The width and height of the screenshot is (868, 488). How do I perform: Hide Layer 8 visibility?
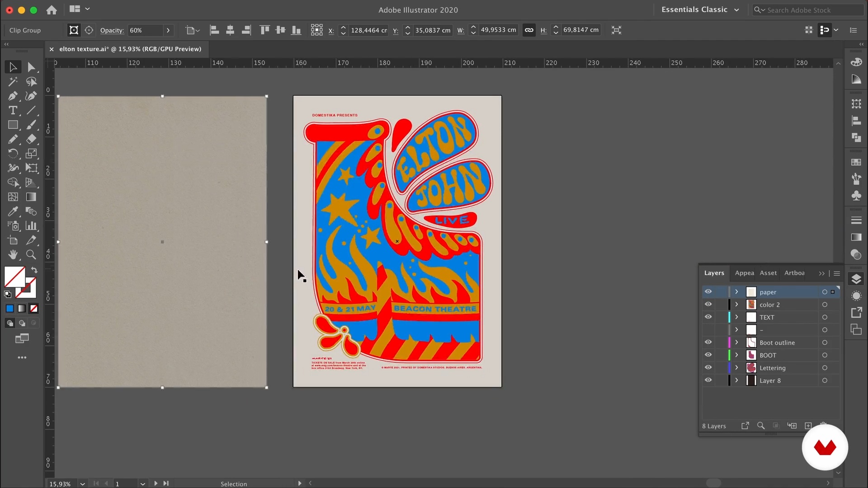point(708,380)
